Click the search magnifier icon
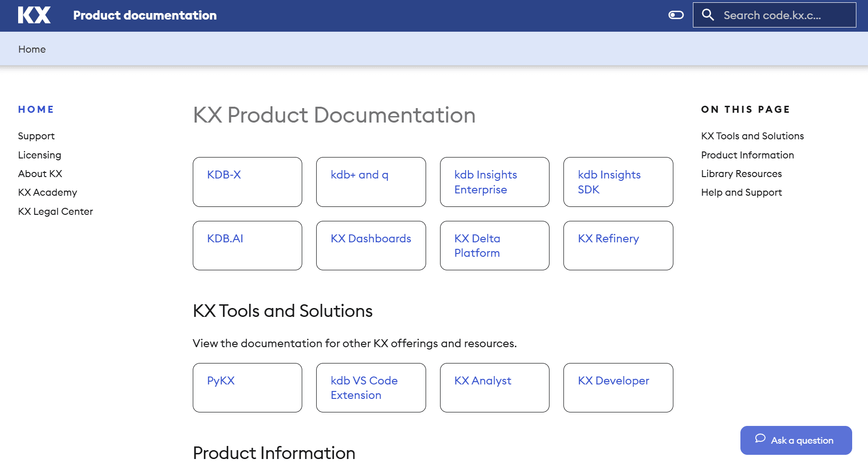The image size is (868, 466). click(x=708, y=15)
